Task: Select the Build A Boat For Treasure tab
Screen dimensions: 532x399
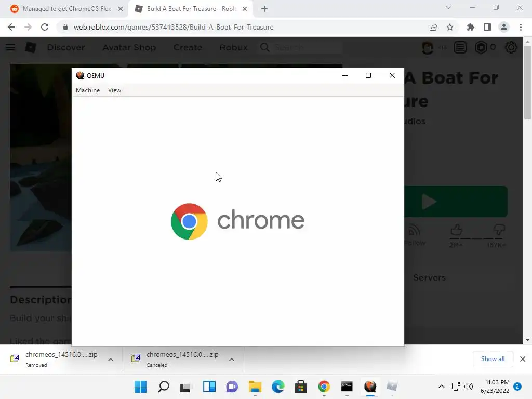Action: coord(191,9)
